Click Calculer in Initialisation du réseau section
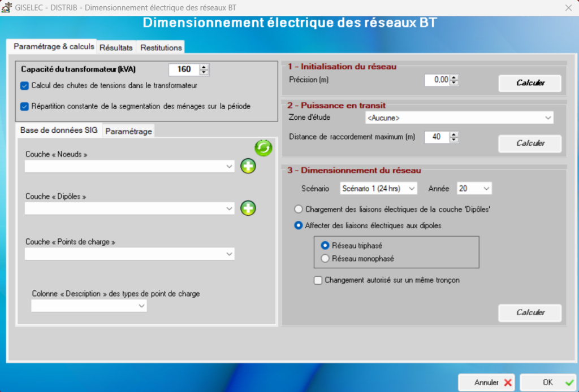579x392 pixels. pyautogui.click(x=530, y=83)
